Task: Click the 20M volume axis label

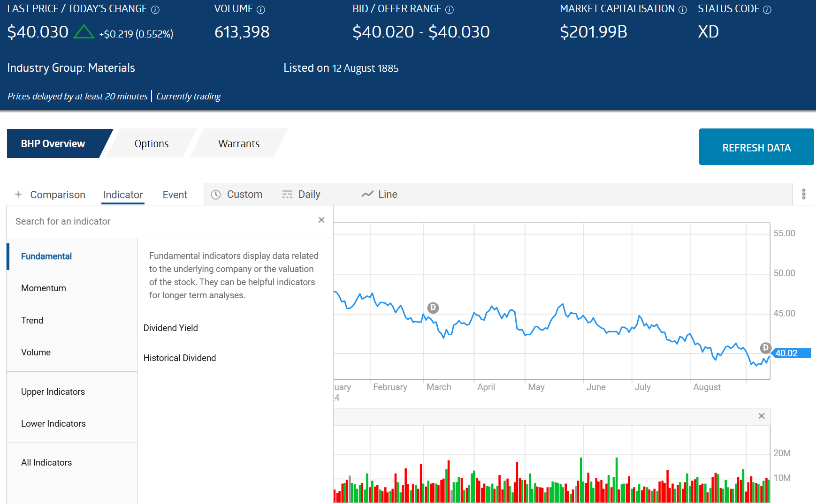Action: pos(782,453)
